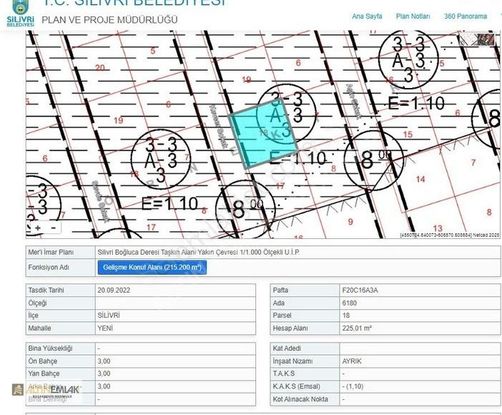502x415 pixels.
Task: Select parcel number 14 on the map
Action: (x=420, y=179)
